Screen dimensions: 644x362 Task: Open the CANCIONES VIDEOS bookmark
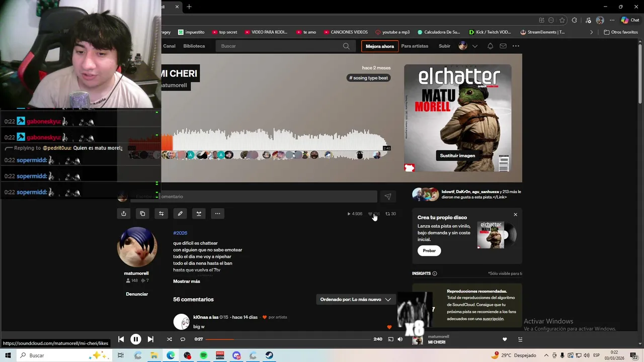346,32
